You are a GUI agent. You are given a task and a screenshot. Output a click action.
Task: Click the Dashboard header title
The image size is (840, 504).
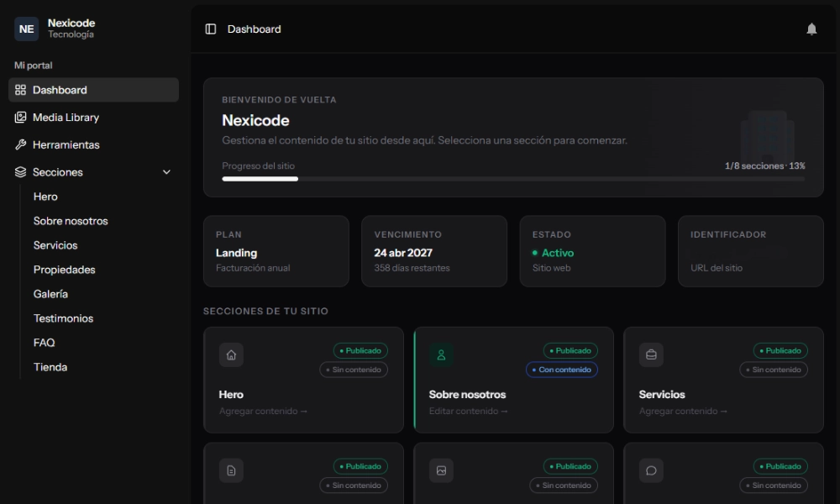click(x=254, y=29)
